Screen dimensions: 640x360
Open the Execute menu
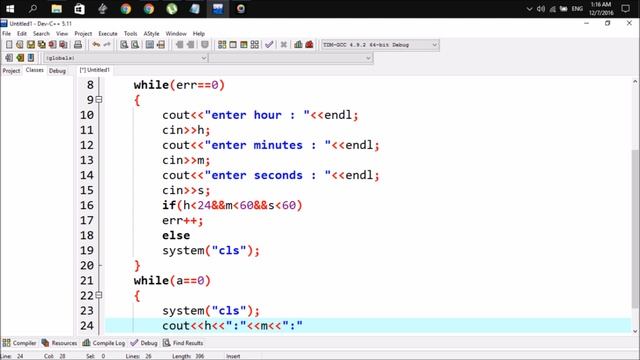tap(108, 33)
